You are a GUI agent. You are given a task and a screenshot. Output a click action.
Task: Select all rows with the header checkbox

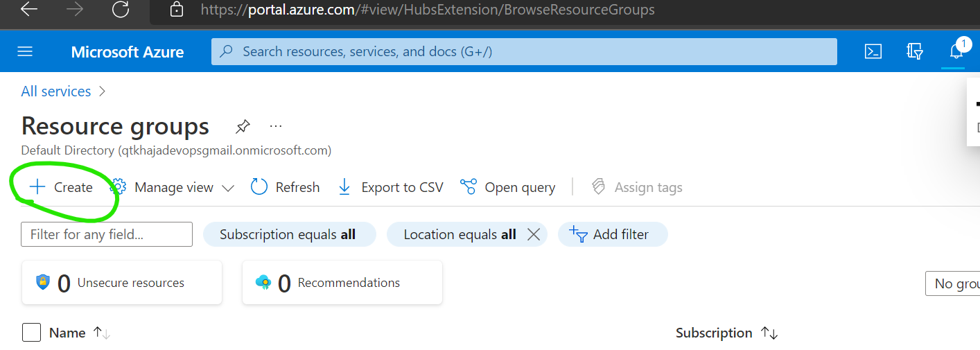pos(32,333)
